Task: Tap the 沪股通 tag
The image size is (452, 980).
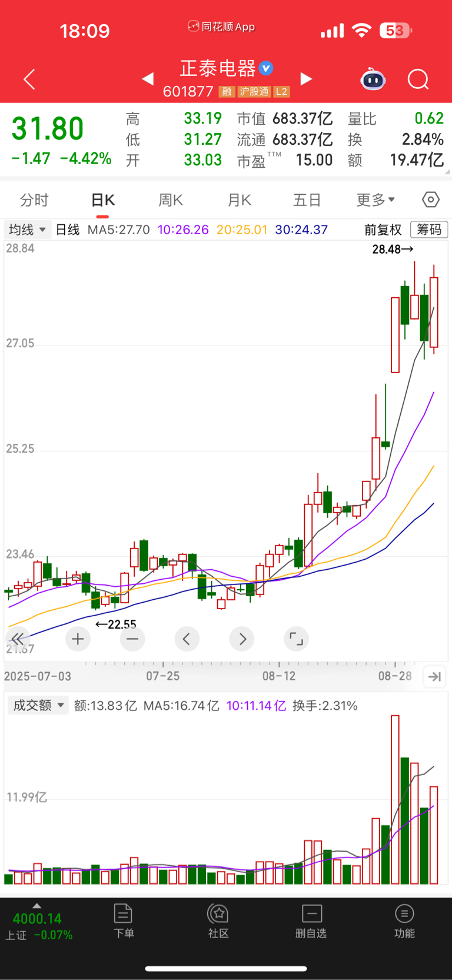Action: (x=254, y=91)
